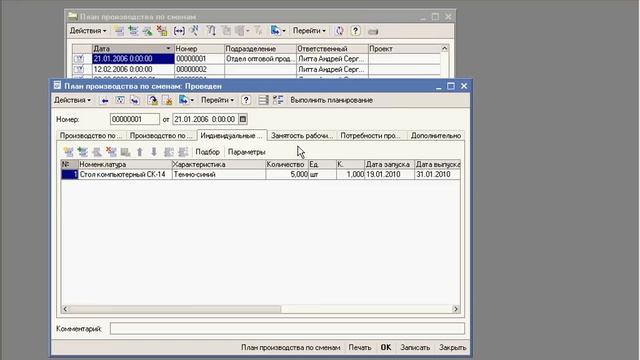Click the horizontal scrollbar left arrow
The image size is (640, 360).
65,309
